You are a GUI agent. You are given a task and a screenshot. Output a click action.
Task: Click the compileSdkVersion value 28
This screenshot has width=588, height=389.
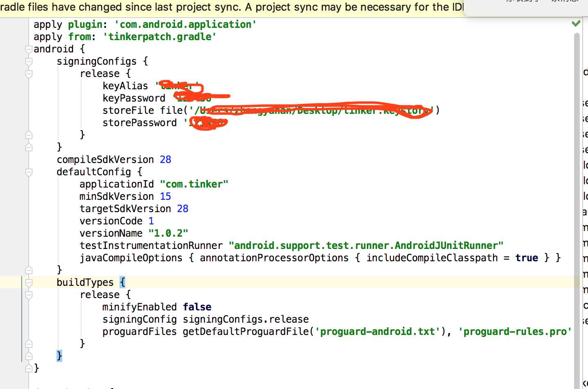[x=165, y=160]
